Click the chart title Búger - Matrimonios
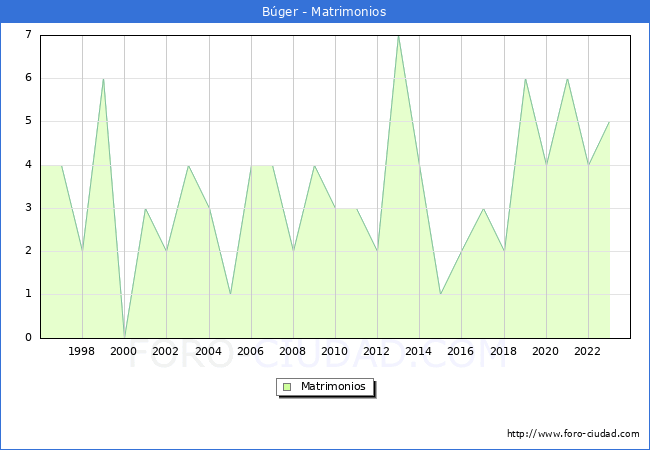 pyautogui.click(x=325, y=12)
